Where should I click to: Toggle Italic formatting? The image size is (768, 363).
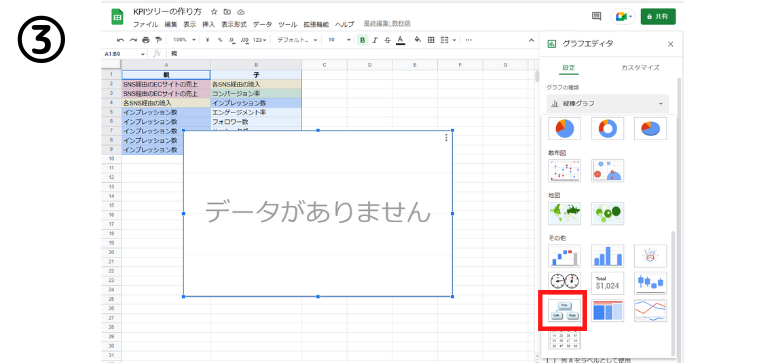point(375,40)
